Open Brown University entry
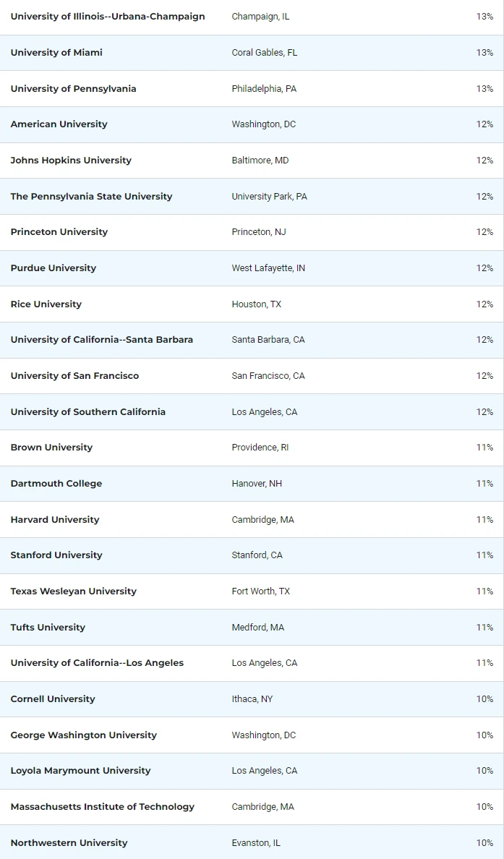 (x=51, y=448)
